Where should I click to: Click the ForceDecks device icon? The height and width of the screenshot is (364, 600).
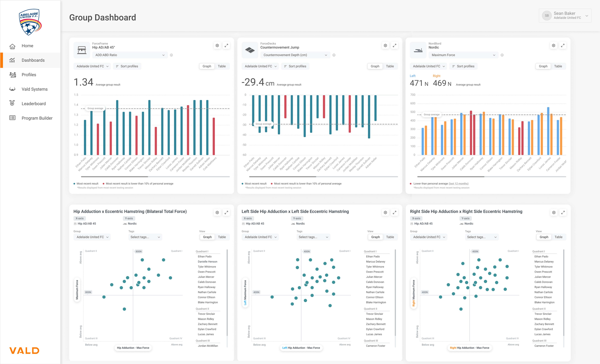250,50
